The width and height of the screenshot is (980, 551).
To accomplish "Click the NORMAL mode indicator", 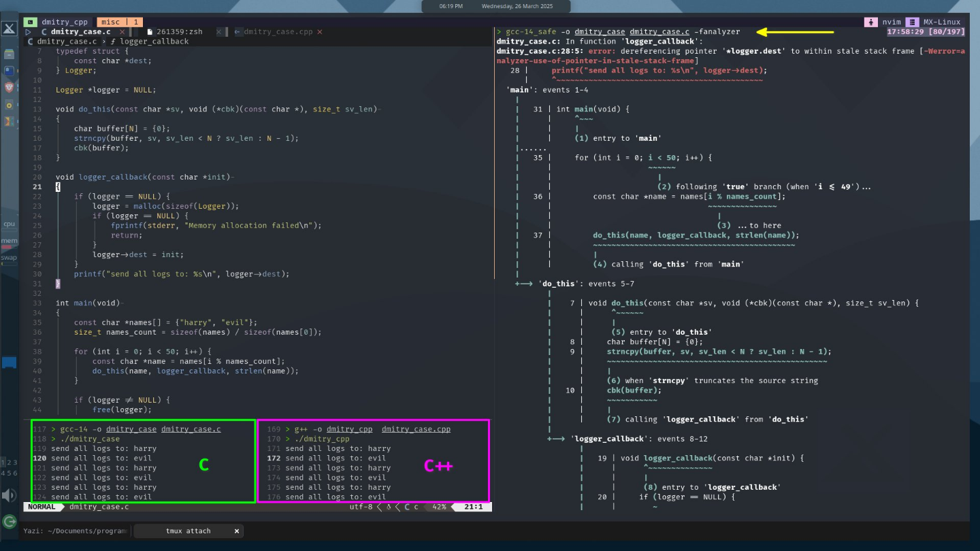I will click(x=42, y=507).
